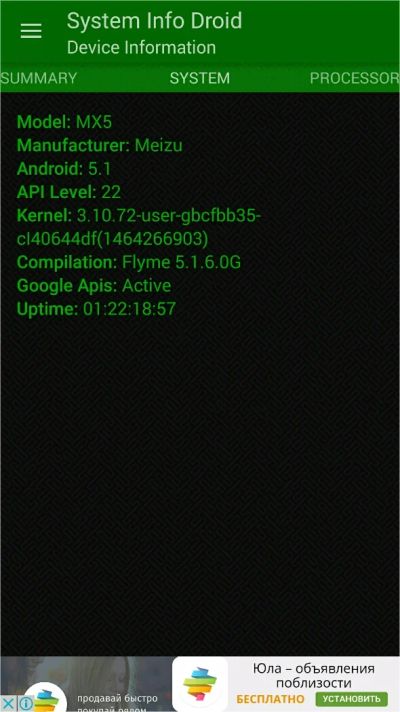Open the hamburger navigation menu
This screenshot has height=712, width=400.
tap(31, 31)
